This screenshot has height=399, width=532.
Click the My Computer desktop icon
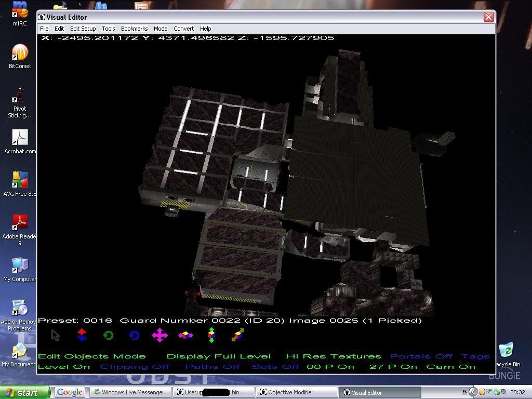coord(20,270)
